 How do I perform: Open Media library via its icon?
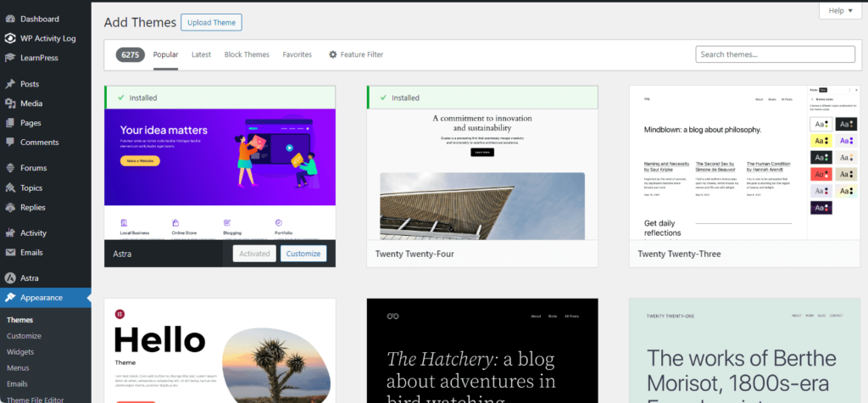(10, 104)
